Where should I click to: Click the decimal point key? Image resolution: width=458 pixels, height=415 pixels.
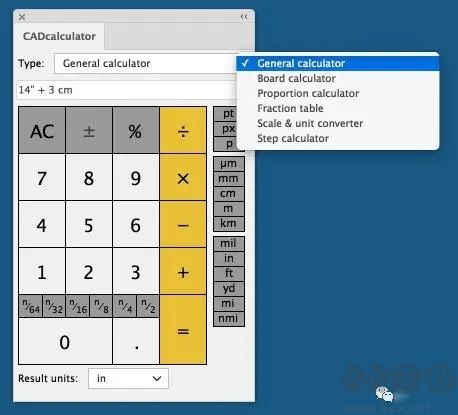tap(136, 341)
